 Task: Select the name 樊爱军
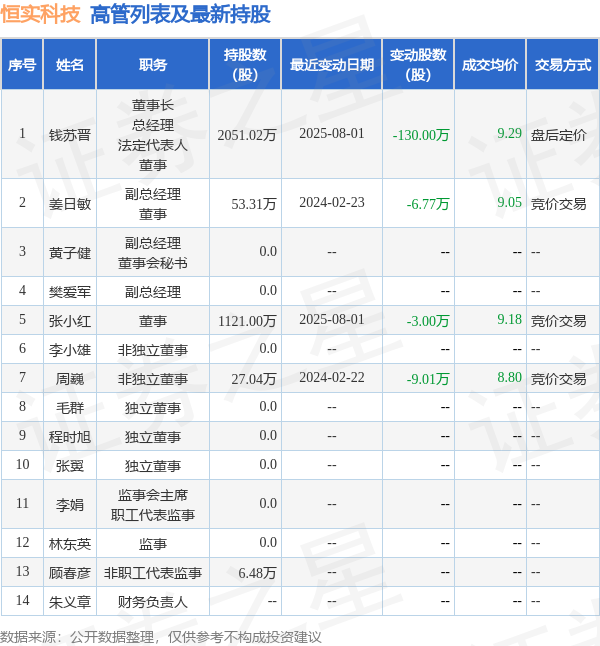click(70, 292)
